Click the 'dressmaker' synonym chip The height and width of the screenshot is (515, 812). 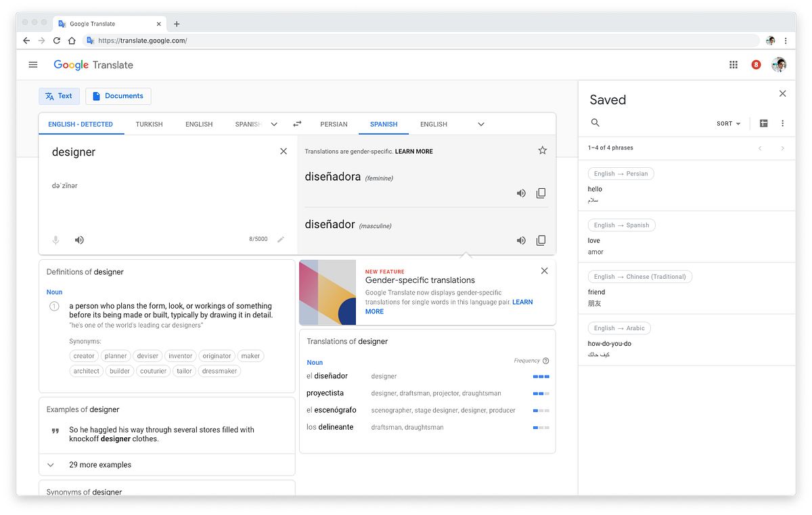(x=220, y=371)
